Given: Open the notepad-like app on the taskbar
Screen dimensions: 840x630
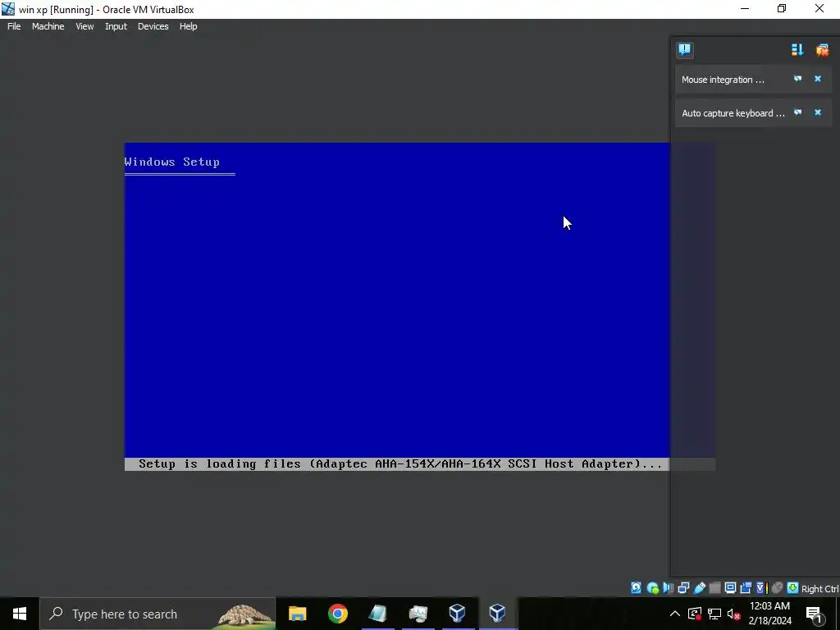Looking at the screenshot, I should tap(377, 614).
